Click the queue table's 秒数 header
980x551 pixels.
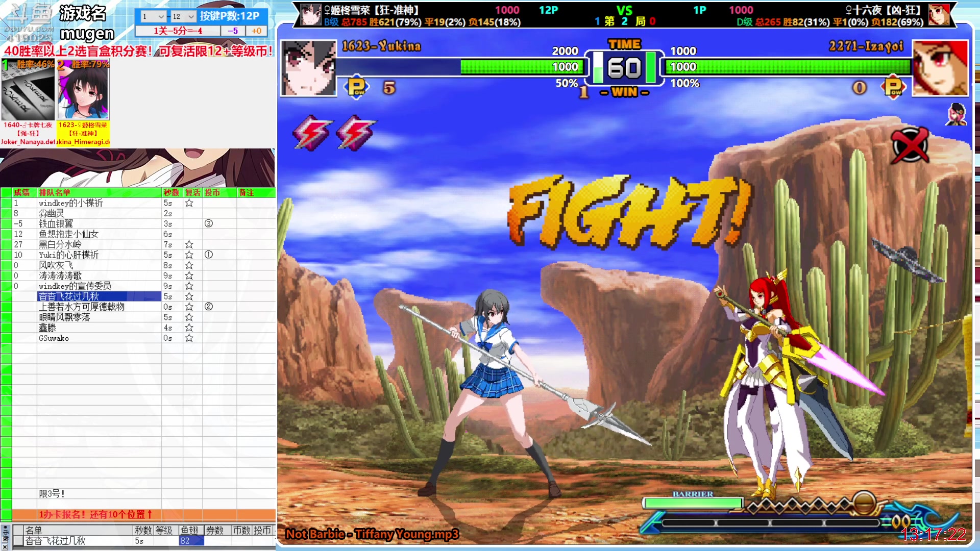point(172,192)
